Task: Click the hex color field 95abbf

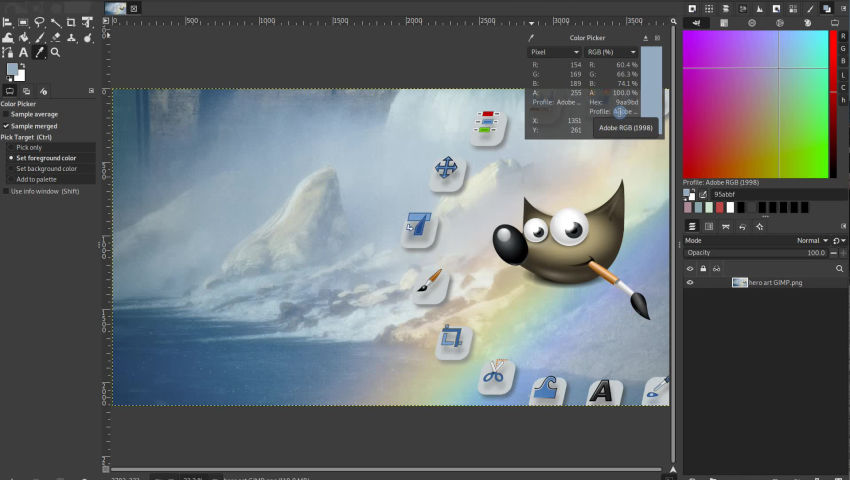Action: pos(779,194)
